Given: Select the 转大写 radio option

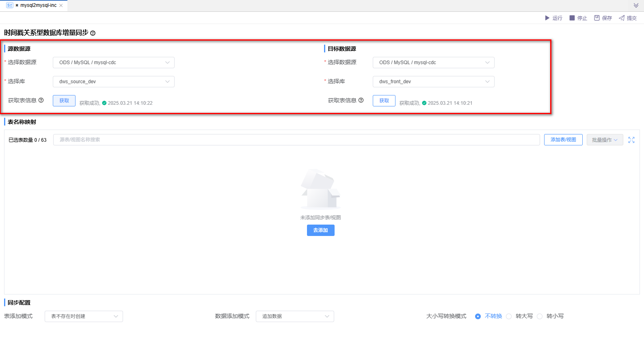Looking at the screenshot, I should click(x=509, y=316).
